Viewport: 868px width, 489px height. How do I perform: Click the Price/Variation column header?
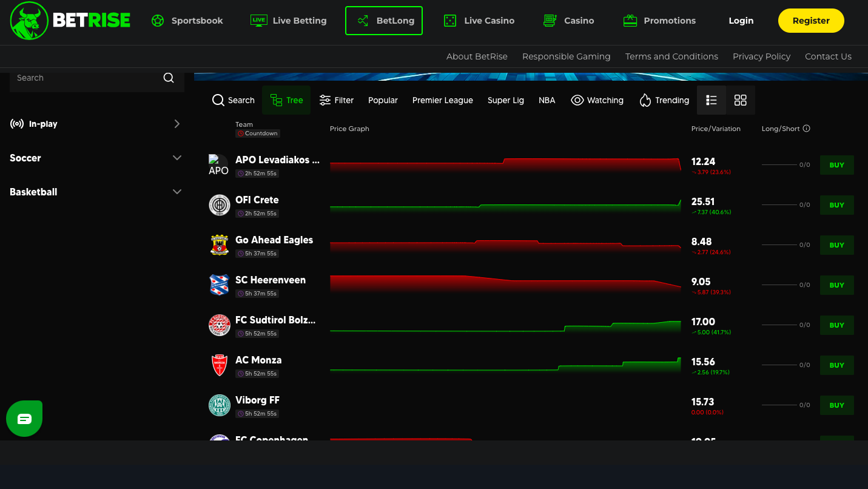(716, 129)
